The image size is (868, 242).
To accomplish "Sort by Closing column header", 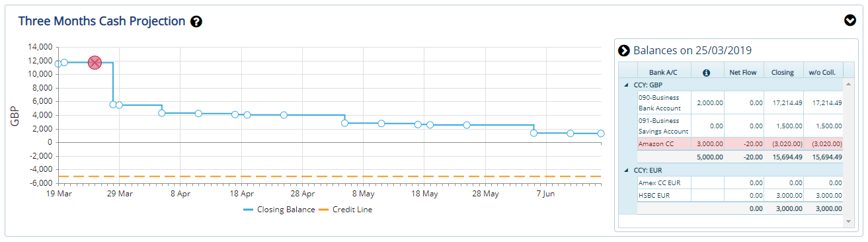I will (x=783, y=72).
